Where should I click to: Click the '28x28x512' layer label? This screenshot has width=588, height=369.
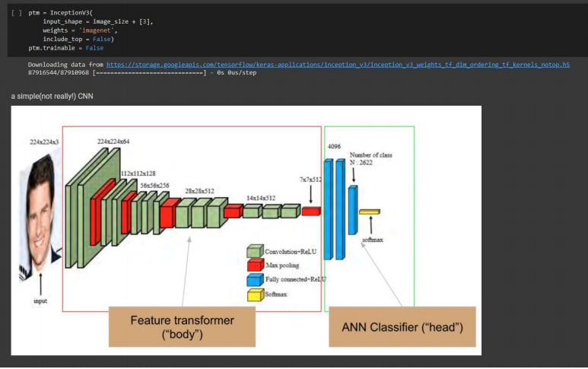coord(199,191)
